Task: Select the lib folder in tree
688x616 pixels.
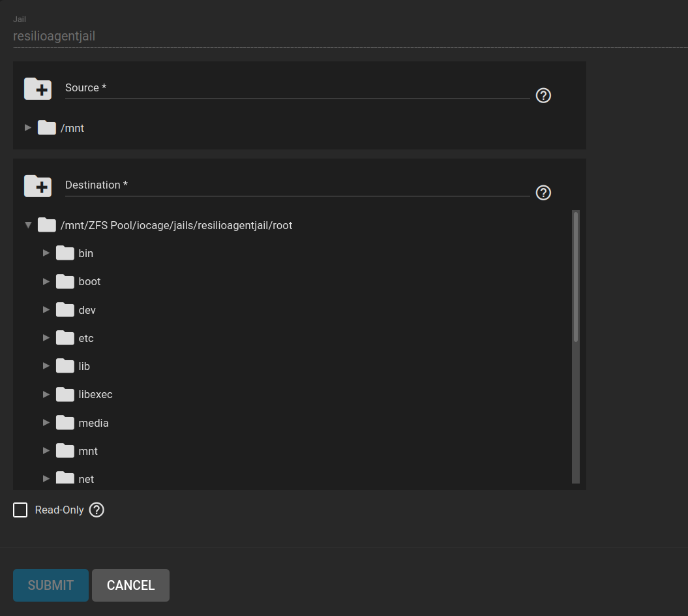Action: pyautogui.click(x=84, y=366)
